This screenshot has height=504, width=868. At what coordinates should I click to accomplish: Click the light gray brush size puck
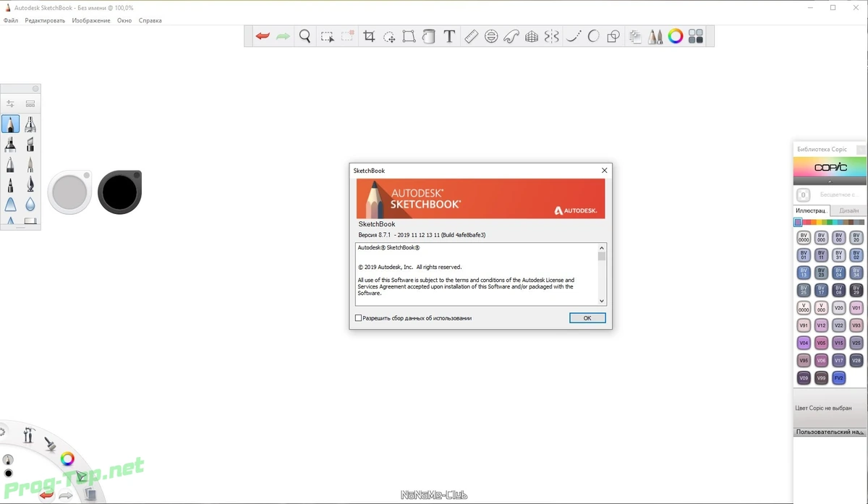click(x=69, y=193)
